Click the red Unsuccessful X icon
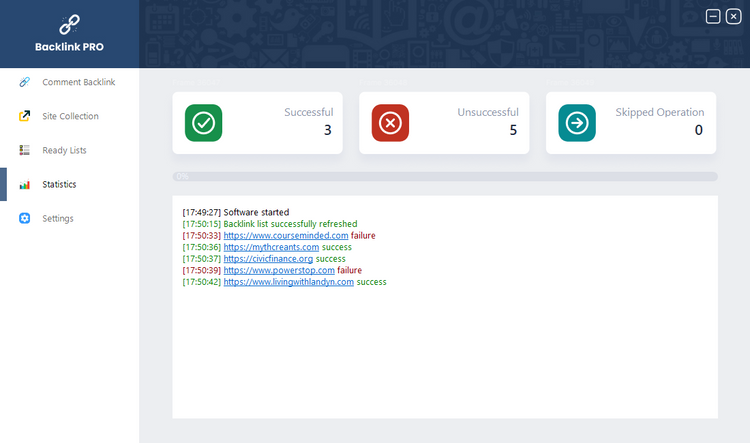This screenshot has height=443, width=750. click(390, 123)
